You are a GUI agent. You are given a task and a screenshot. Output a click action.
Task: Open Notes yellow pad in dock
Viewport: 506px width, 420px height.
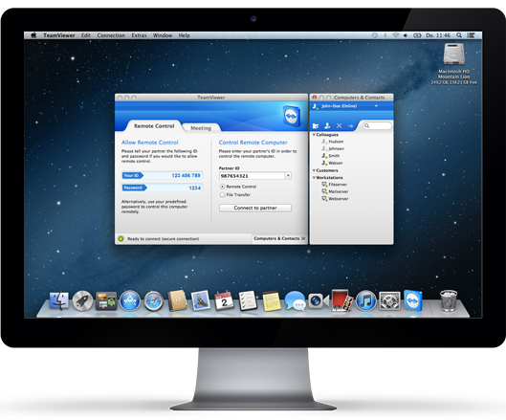[x=272, y=301]
